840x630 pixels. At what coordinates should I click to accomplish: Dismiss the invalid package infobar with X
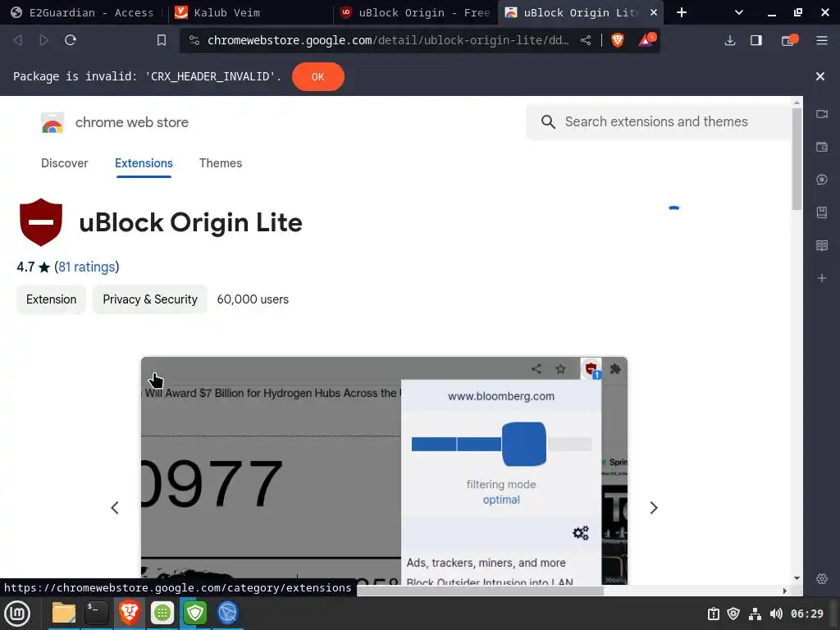pyautogui.click(x=819, y=76)
